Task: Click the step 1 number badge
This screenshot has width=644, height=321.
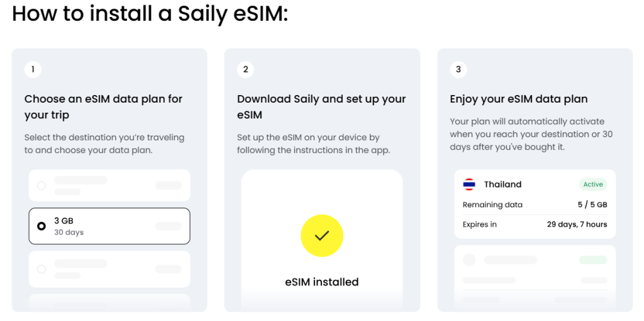Action: [x=33, y=69]
